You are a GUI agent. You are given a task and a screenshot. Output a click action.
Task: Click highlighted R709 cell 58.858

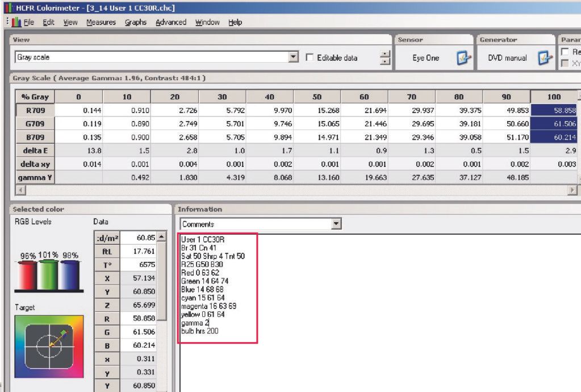(x=554, y=110)
